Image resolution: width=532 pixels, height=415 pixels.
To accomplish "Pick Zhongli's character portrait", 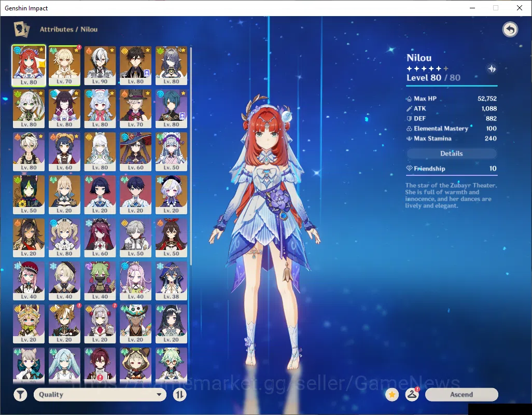I will pos(136,65).
